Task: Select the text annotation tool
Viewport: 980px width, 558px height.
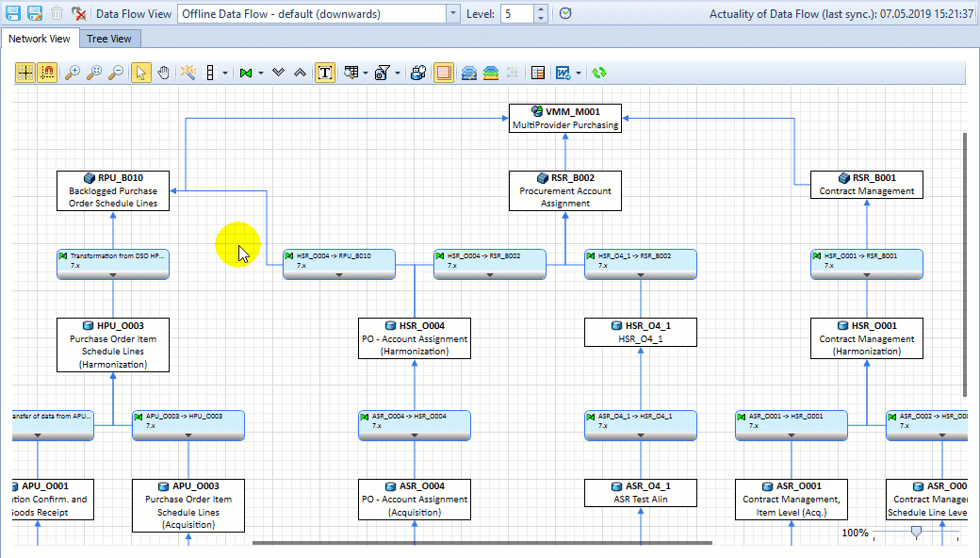Action: (324, 72)
